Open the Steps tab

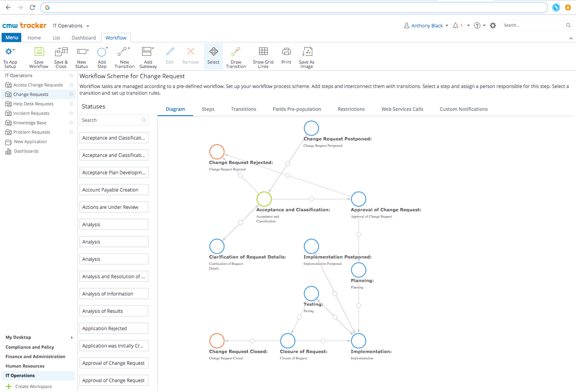pyautogui.click(x=208, y=109)
